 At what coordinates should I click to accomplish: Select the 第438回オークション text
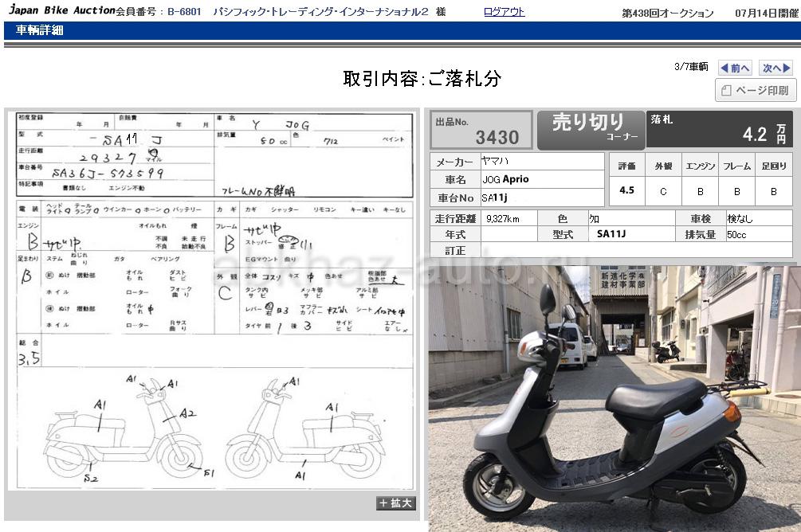click(667, 14)
